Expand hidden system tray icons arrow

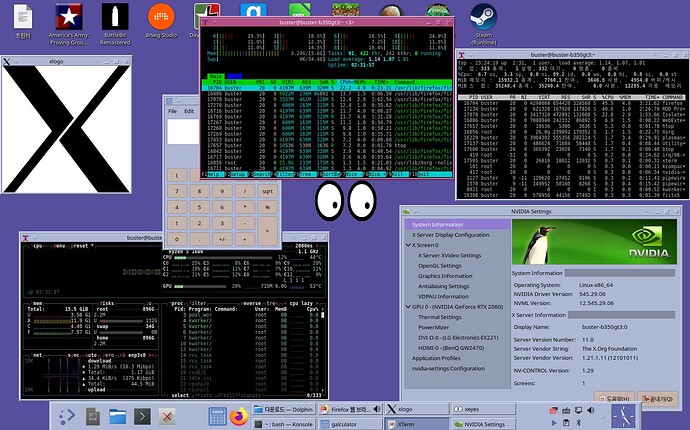click(602, 416)
